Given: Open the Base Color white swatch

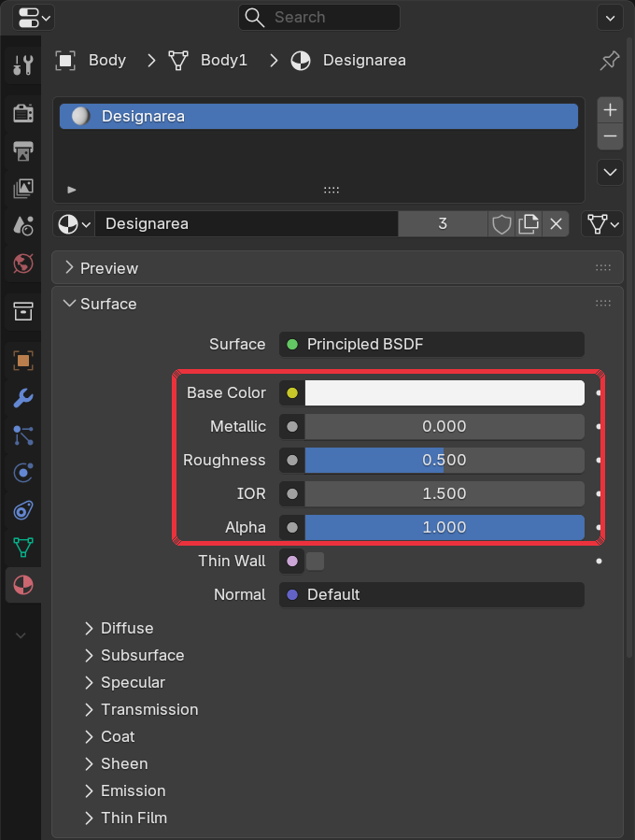Looking at the screenshot, I should [x=444, y=392].
